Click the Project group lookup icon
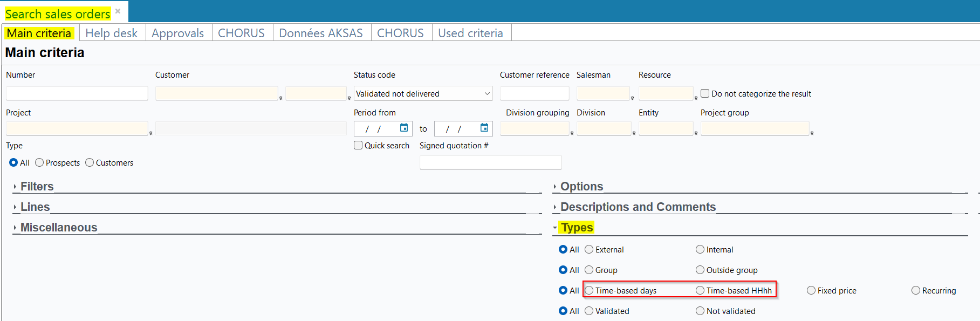The image size is (980, 321). 812,133
